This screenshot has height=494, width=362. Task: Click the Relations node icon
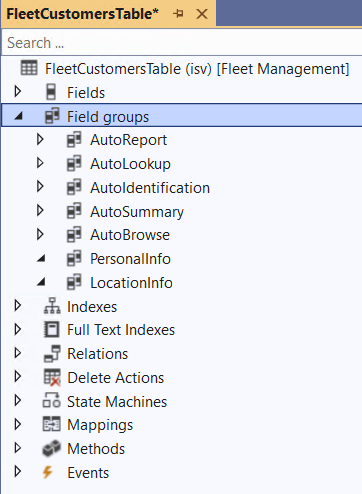52,354
